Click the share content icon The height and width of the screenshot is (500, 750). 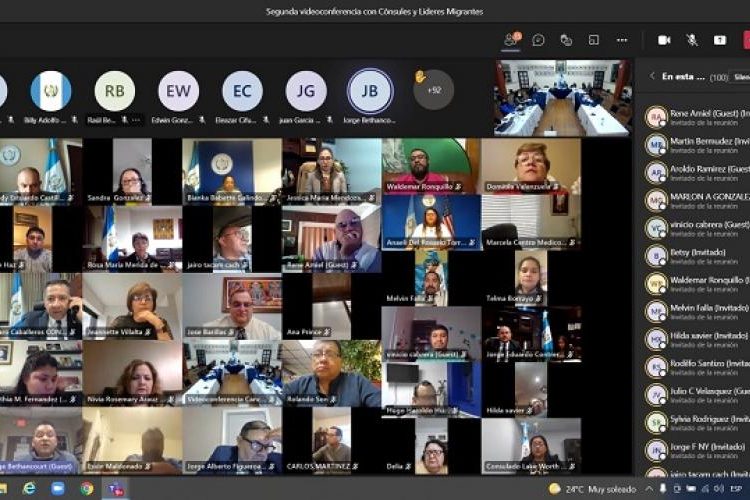pos(720,40)
